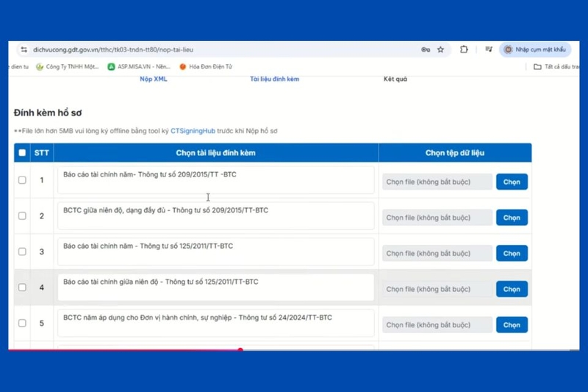This screenshot has height=392, width=588.
Task: Go to the Tài liệu đính kèm step
Action: click(274, 79)
